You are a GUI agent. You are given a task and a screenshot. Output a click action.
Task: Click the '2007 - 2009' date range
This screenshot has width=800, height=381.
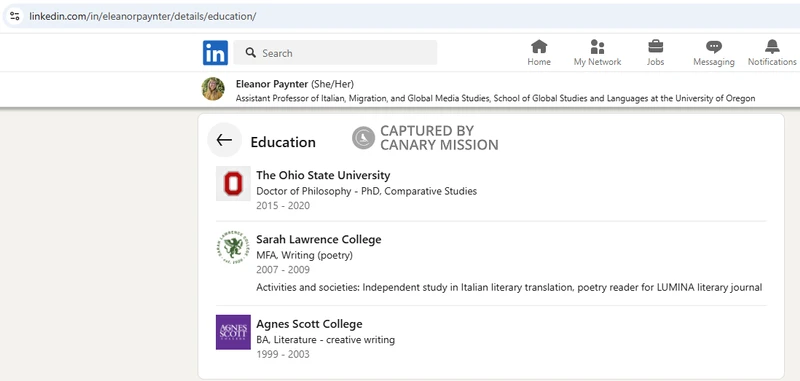pyautogui.click(x=283, y=270)
